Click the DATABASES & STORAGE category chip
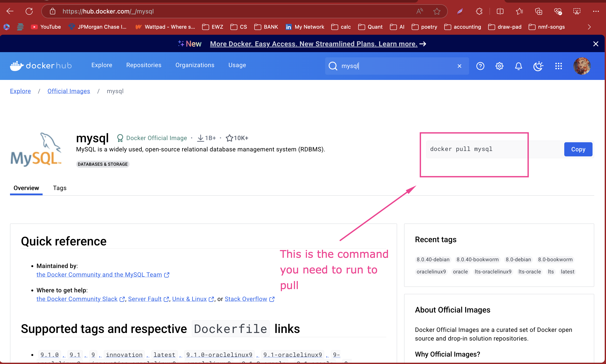Screen dimensions: 606x364 tap(103, 164)
